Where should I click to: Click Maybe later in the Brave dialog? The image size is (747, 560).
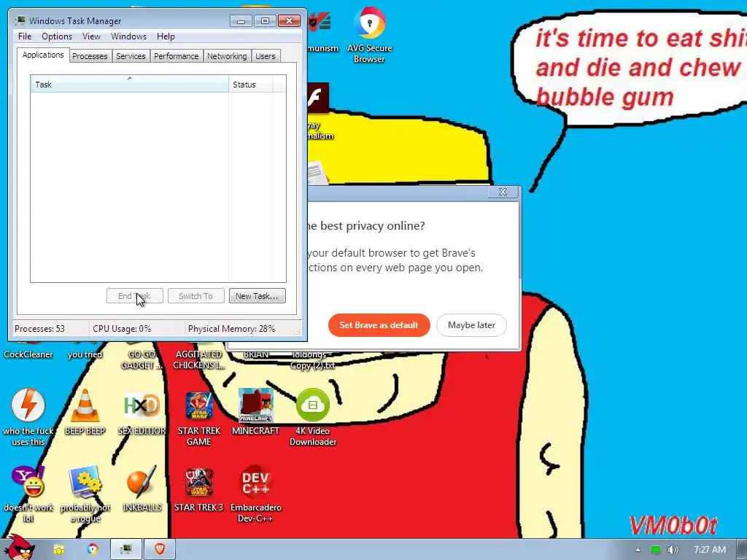tap(471, 325)
